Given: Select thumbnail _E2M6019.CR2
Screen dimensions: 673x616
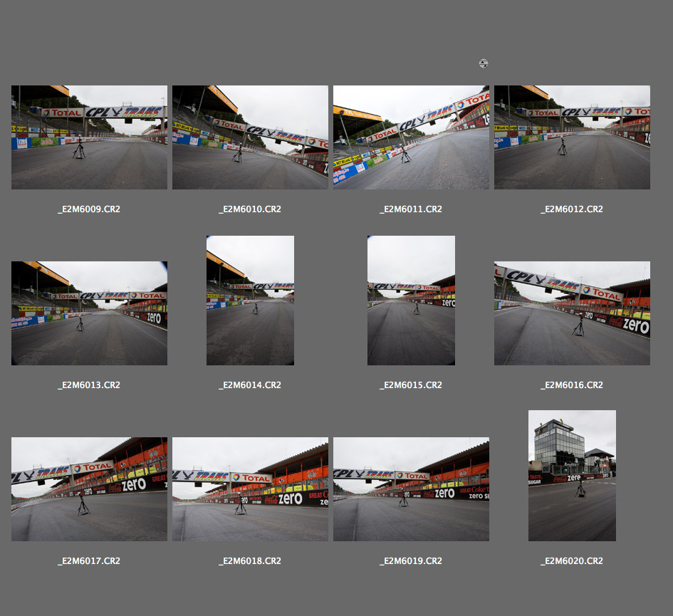Looking at the screenshot, I should 411,489.
